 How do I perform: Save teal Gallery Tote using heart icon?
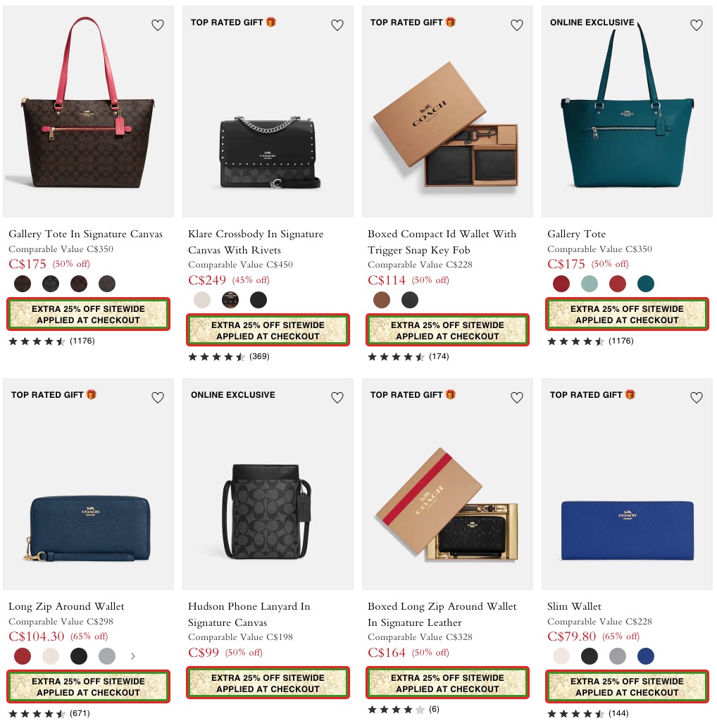697,25
